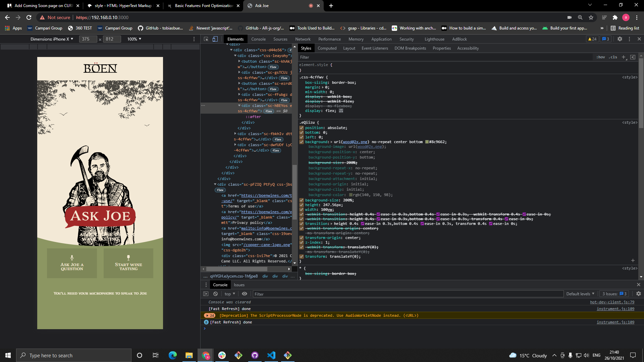Click the 3 Issues button in console
The image size is (644, 362).
coord(614,294)
